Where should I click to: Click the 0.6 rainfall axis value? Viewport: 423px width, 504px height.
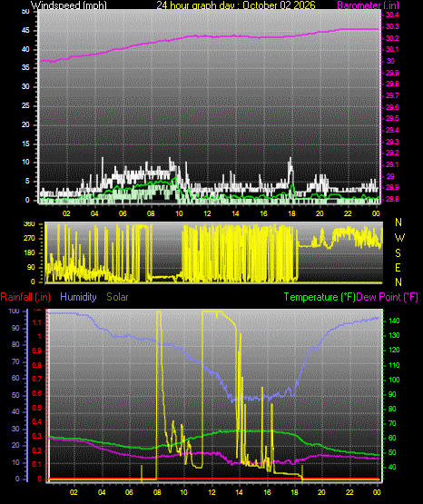[x=37, y=393]
